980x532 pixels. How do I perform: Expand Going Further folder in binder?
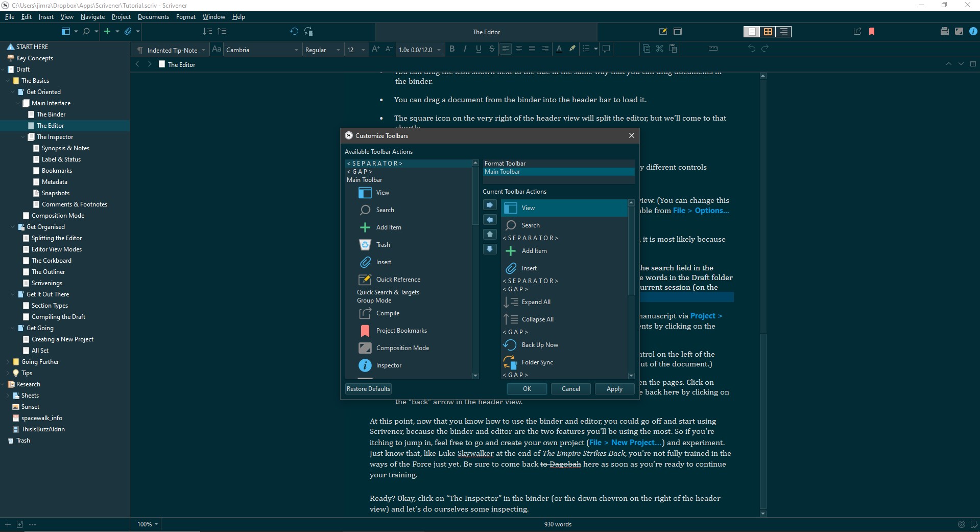[x=8, y=362]
